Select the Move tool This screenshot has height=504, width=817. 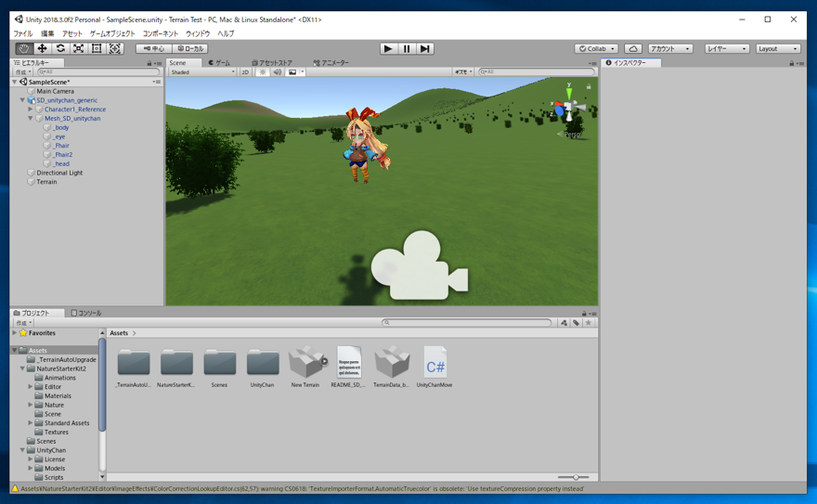42,48
